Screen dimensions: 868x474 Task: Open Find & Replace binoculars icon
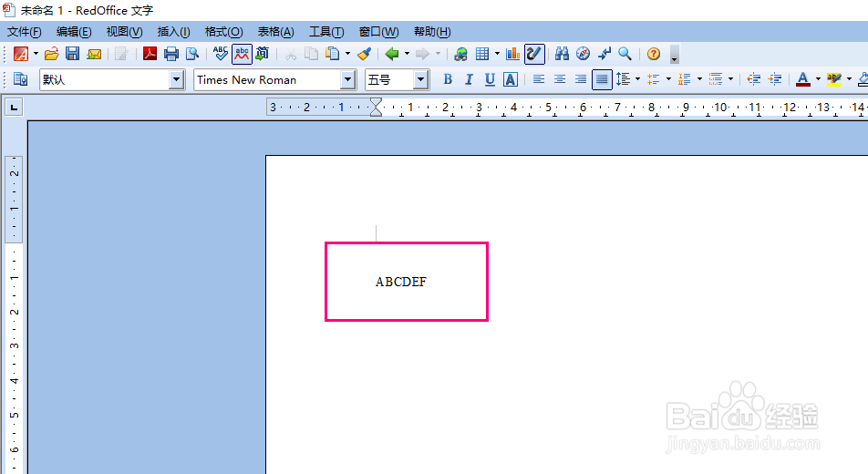click(562, 54)
